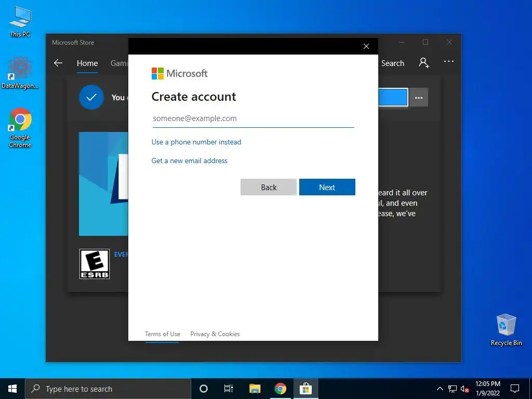The width and height of the screenshot is (532, 399).
Task: Select the Home tab in Microsoft Store
Action: tap(87, 63)
